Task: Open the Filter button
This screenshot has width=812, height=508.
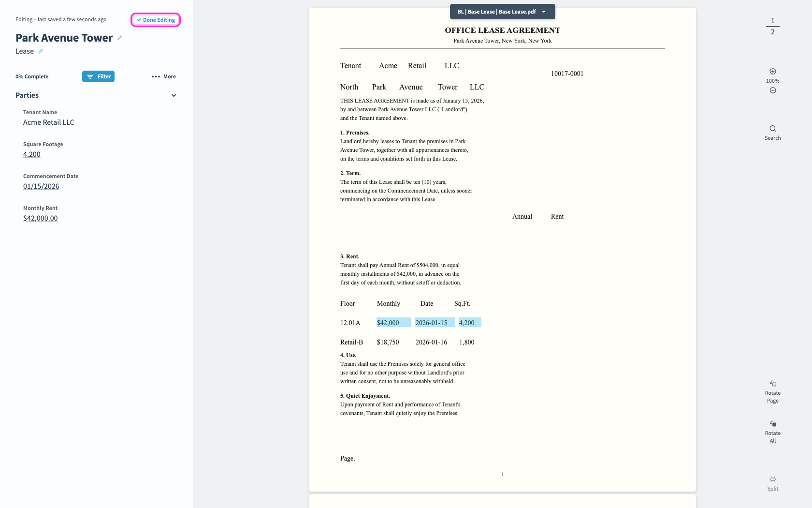Action: (98, 76)
